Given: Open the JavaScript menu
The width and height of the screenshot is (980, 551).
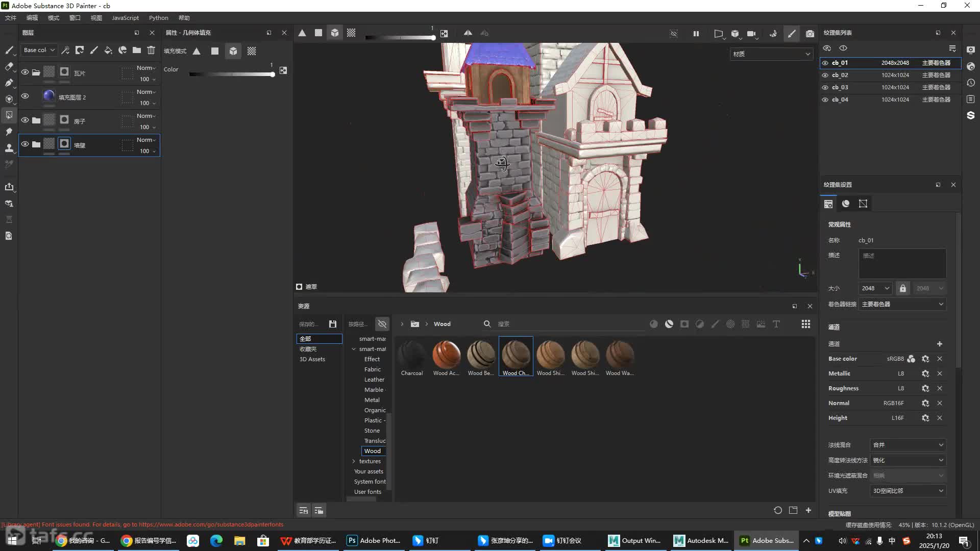Looking at the screenshot, I should point(125,18).
